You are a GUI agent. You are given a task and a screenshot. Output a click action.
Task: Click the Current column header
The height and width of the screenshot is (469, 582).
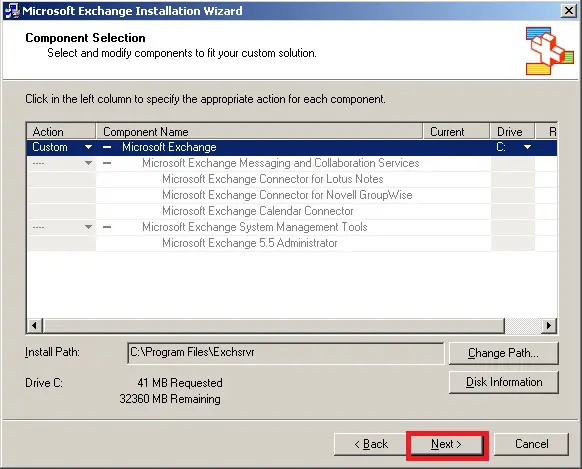[456, 132]
